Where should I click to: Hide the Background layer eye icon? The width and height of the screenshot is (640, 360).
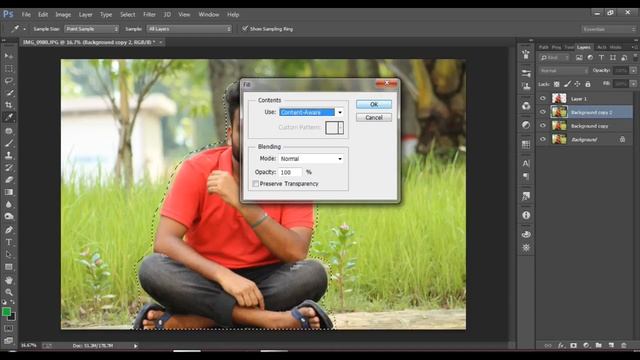tap(543, 139)
